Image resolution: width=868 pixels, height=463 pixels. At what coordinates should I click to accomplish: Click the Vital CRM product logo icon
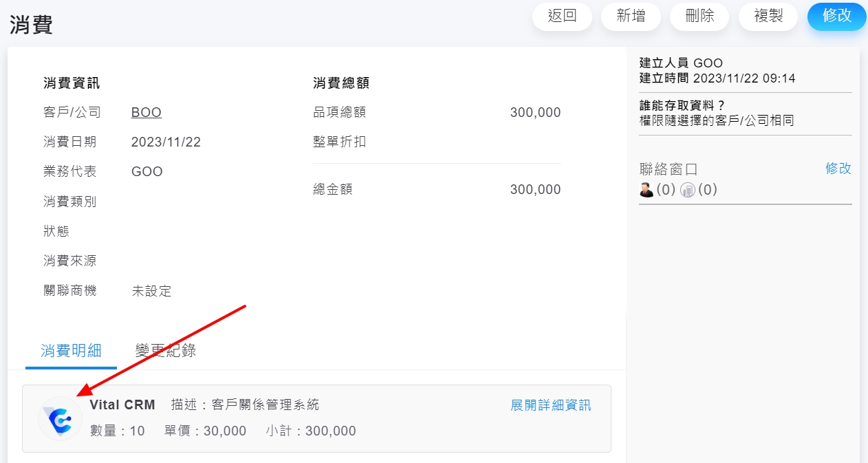pyautogui.click(x=60, y=419)
